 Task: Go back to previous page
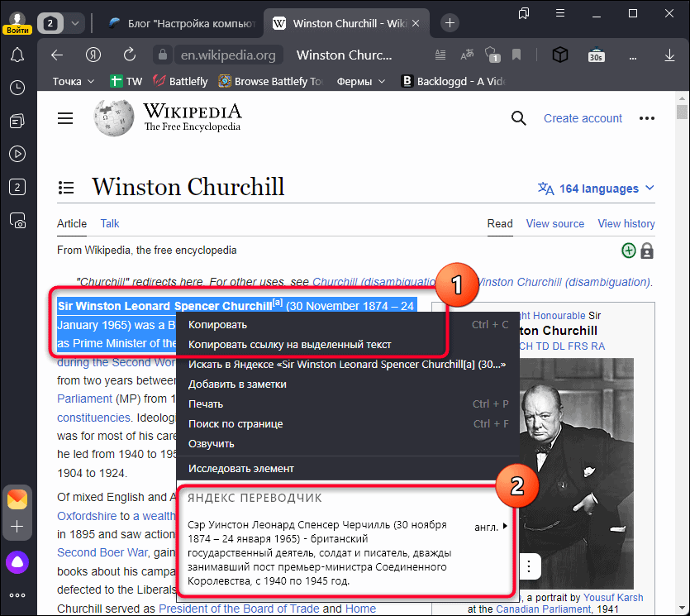[x=57, y=55]
